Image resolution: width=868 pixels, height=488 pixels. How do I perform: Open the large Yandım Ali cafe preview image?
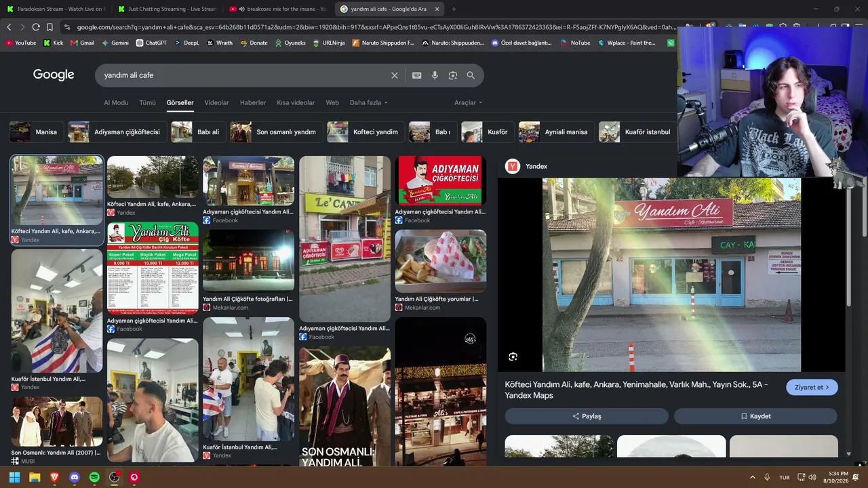671,274
